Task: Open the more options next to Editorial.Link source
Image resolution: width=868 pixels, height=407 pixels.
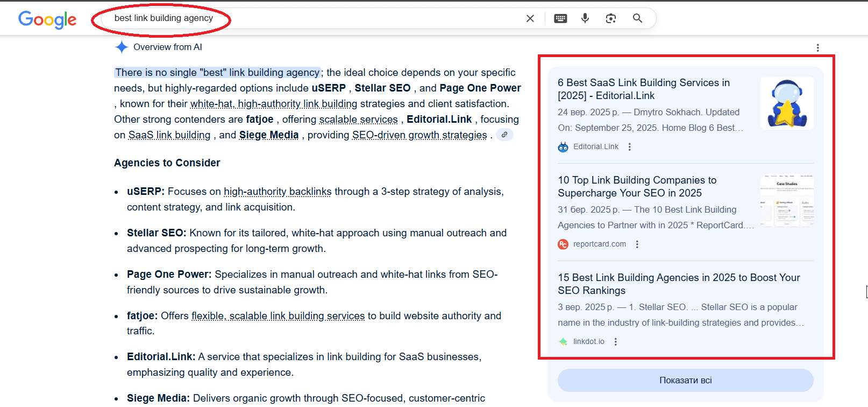Action: 630,147
